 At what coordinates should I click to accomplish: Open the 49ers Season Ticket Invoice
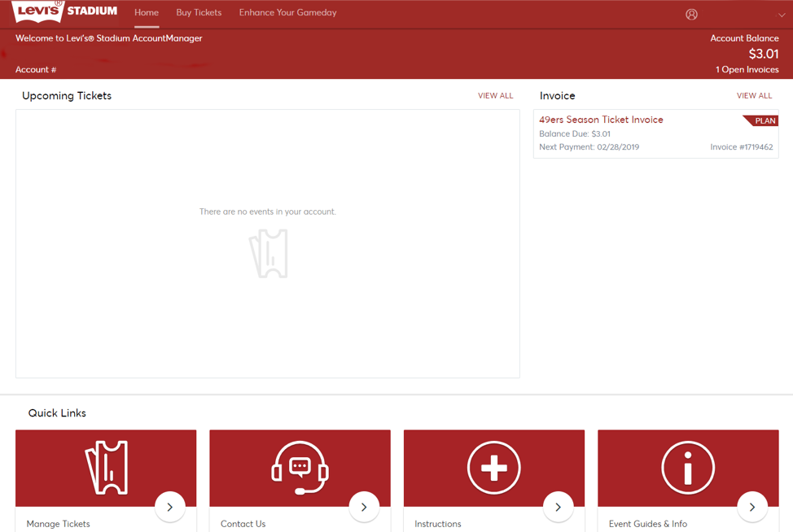point(601,120)
